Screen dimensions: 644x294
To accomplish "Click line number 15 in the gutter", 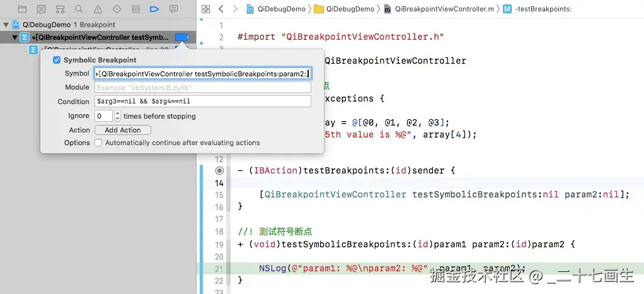I will tap(220, 195).
